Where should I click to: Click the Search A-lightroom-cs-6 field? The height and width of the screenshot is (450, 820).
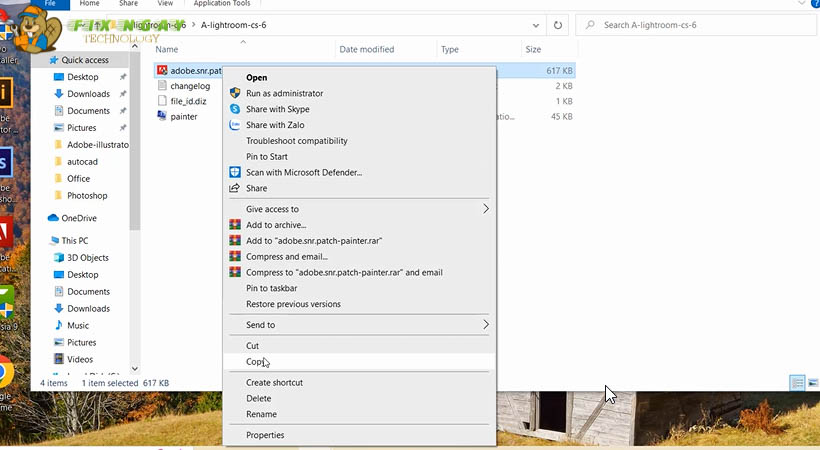point(696,25)
